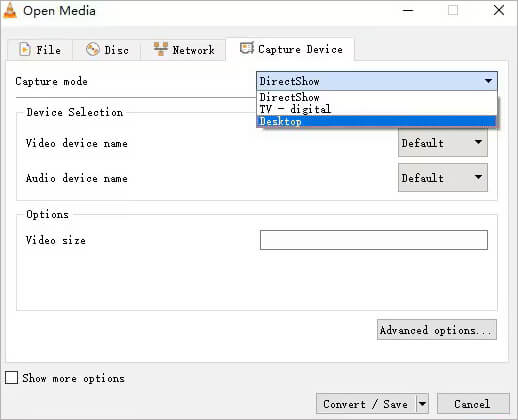
Task: Switch to the Network tab
Action: pyautogui.click(x=183, y=50)
